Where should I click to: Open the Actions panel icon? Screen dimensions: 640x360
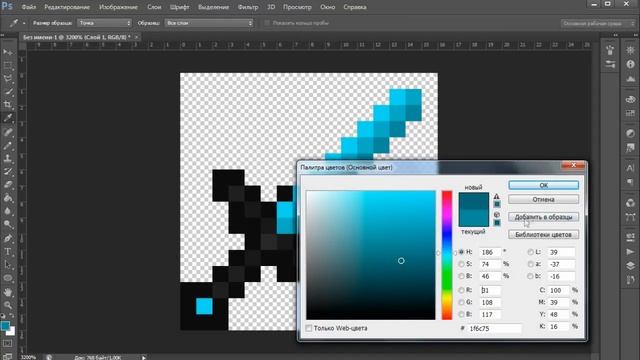pos(630,252)
